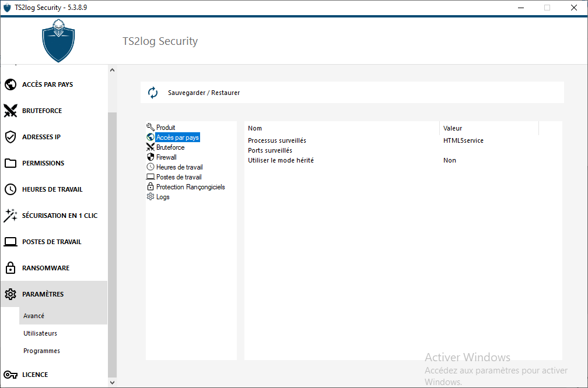588x388 pixels.
Task: Open the Utilisateurs submenu
Action: coord(40,333)
